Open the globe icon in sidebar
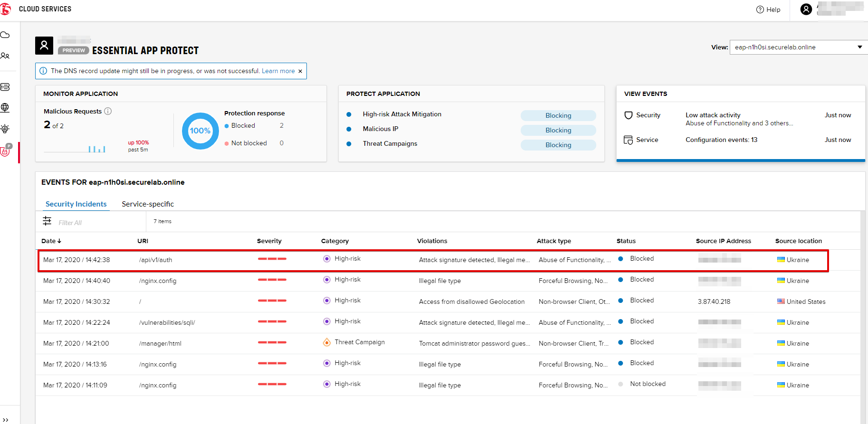 tap(5, 108)
